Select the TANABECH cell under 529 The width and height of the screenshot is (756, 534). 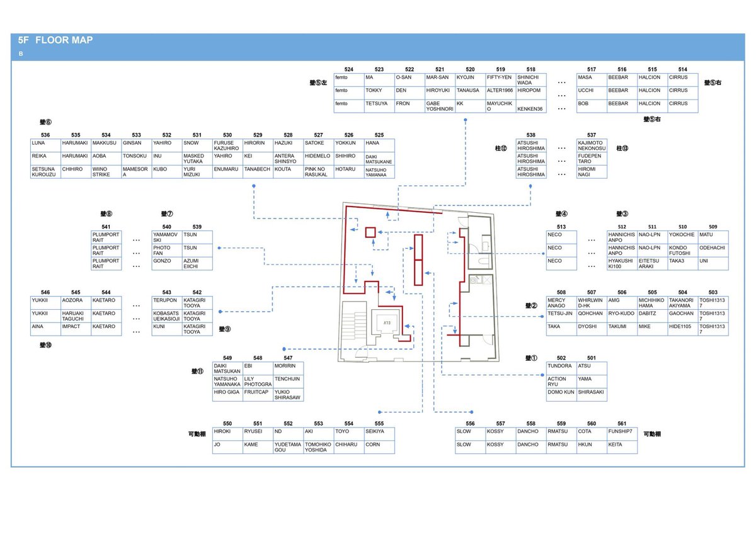coord(258,172)
